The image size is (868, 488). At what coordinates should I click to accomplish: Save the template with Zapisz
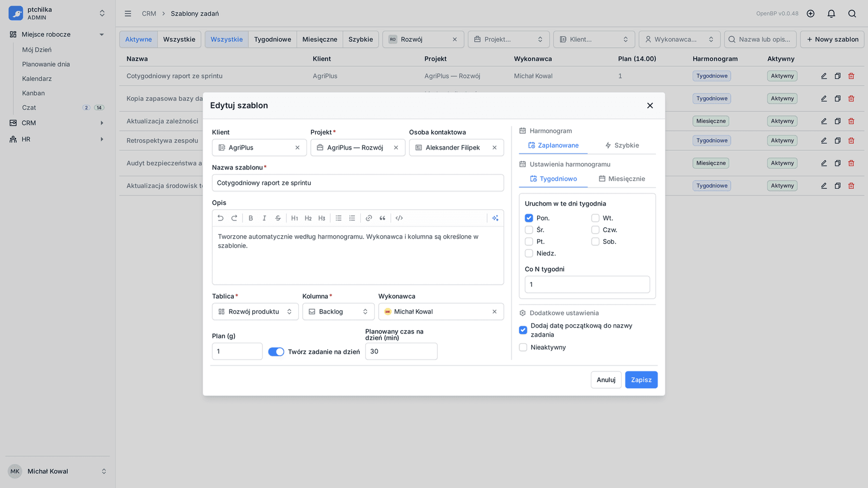(x=641, y=380)
